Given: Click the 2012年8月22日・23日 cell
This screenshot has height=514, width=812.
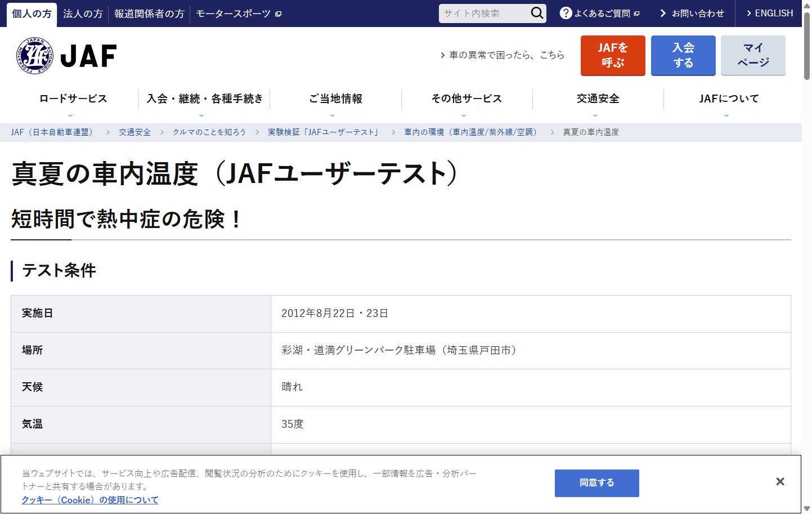Looking at the screenshot, I should click(531, 314).
